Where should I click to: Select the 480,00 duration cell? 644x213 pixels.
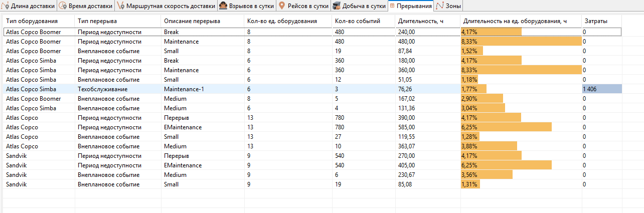point(428,42)
